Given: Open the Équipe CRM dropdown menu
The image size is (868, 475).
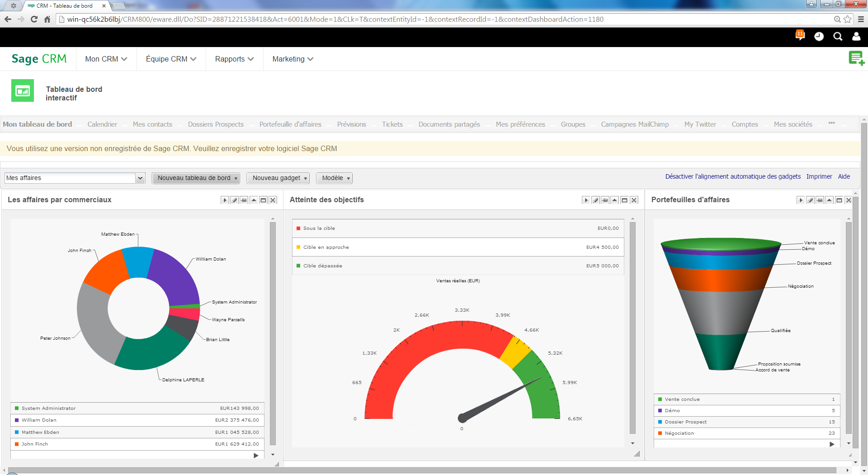Looking at the screenshot, I should (171, 59).
